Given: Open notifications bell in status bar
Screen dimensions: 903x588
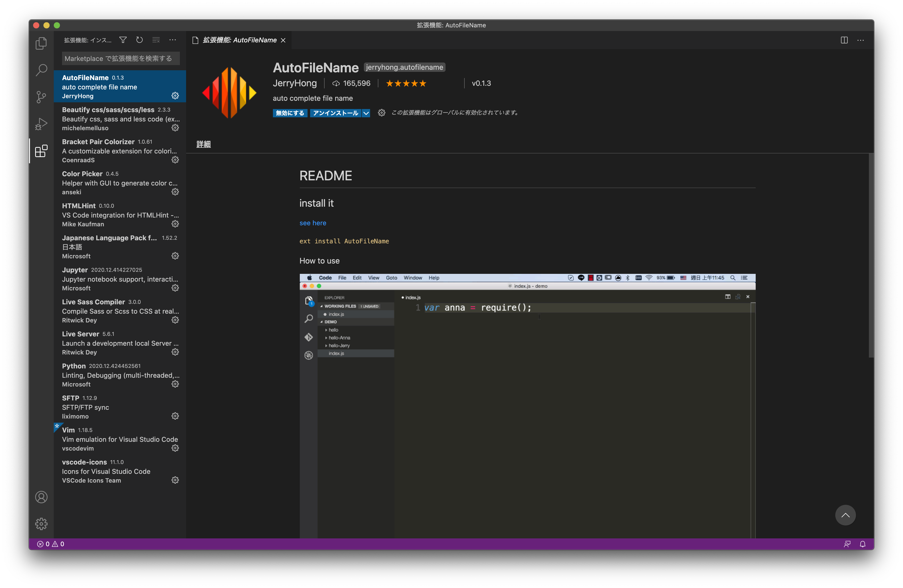Looking at the screenshot, I should [863, 544].
